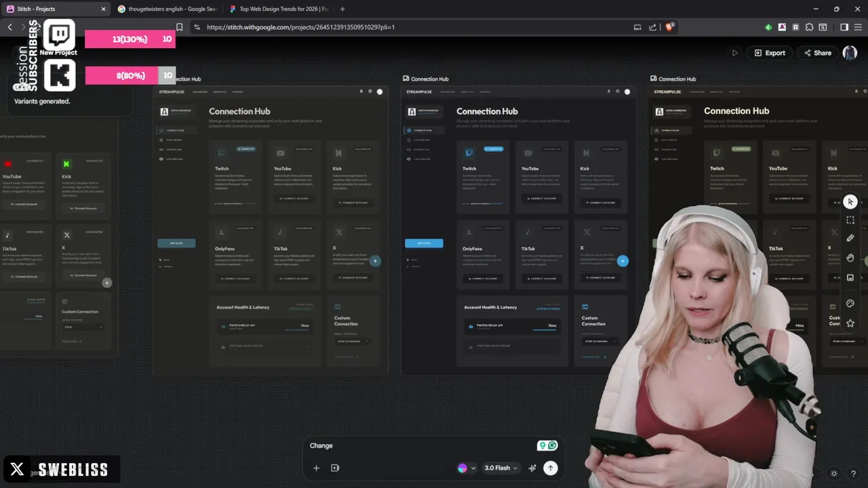
Task: Select the first full Connection Hub screen thumbnail
Action: click(x=271, y=230)
